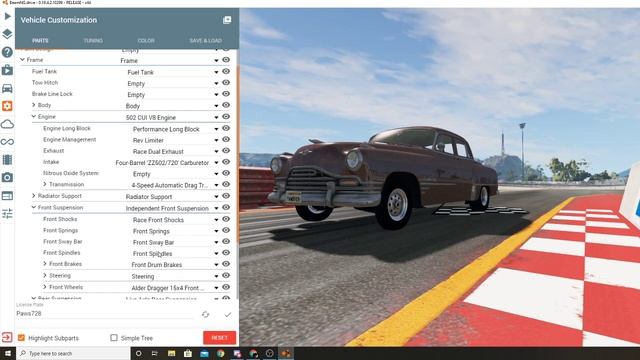Switch to the Tuning tab
640x360 pixels.
tap(93, 40)
